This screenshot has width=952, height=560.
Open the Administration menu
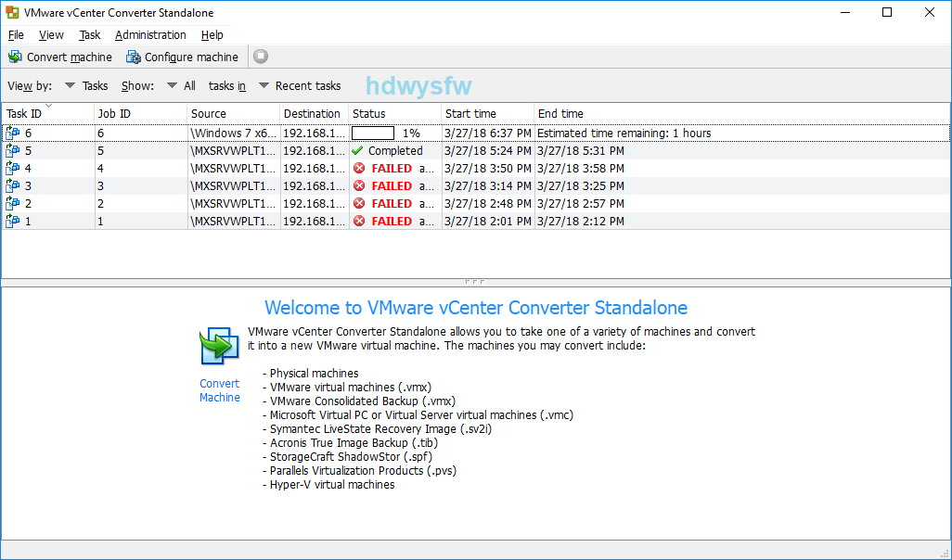(150, 35)
